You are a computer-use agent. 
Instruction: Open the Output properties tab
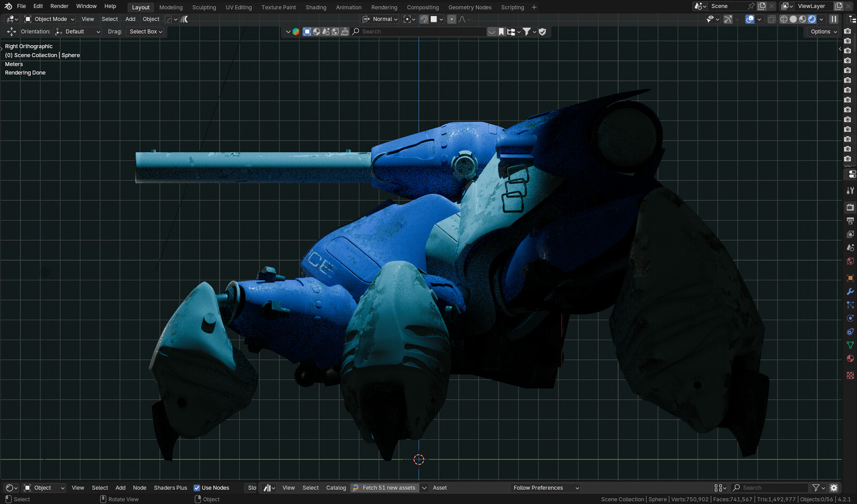[x=850, y=221]
